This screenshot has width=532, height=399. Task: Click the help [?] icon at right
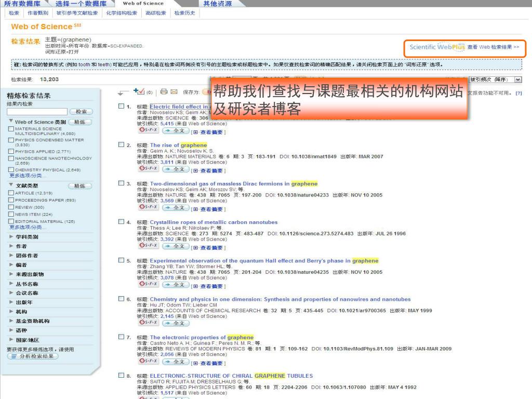[518, 93]
